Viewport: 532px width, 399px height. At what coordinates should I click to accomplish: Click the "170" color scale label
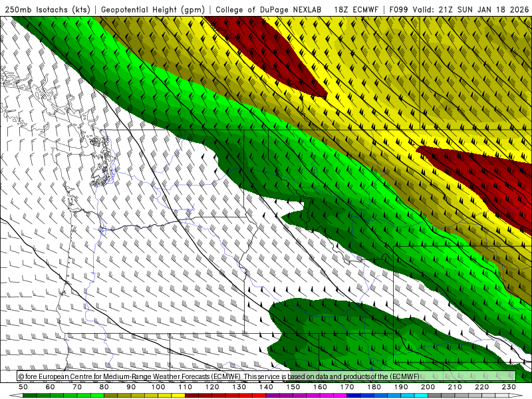[347, 387]
